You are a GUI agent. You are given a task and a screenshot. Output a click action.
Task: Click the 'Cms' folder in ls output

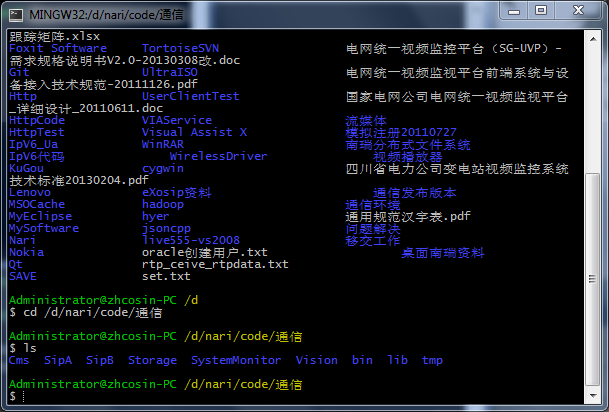(19, 360)
